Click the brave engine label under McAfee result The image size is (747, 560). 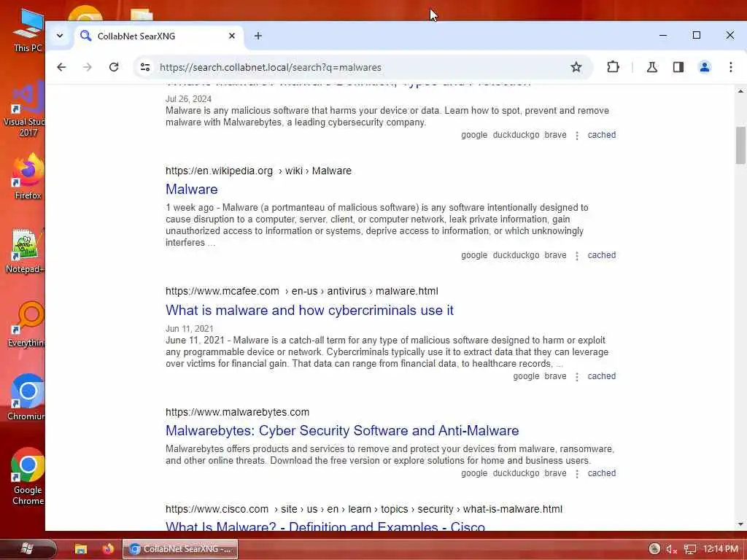[555, 376]
